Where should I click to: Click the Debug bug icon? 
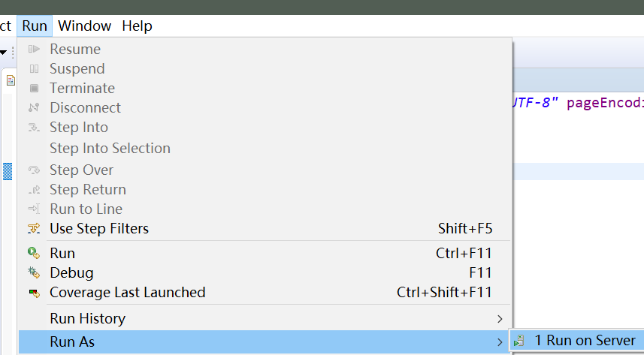coord(34,272)
